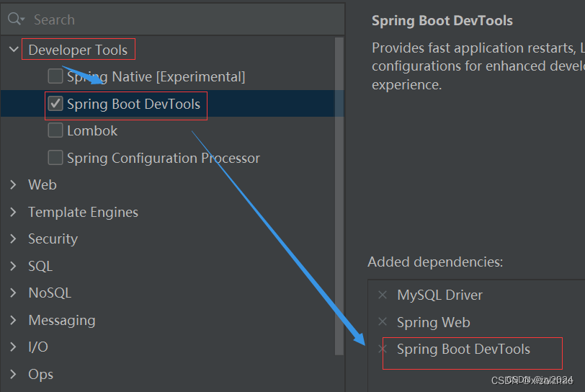This screenshot has height=392, width=585.
Task: Select the Spring Configuration Processor row text
Action: pos(164,158)
